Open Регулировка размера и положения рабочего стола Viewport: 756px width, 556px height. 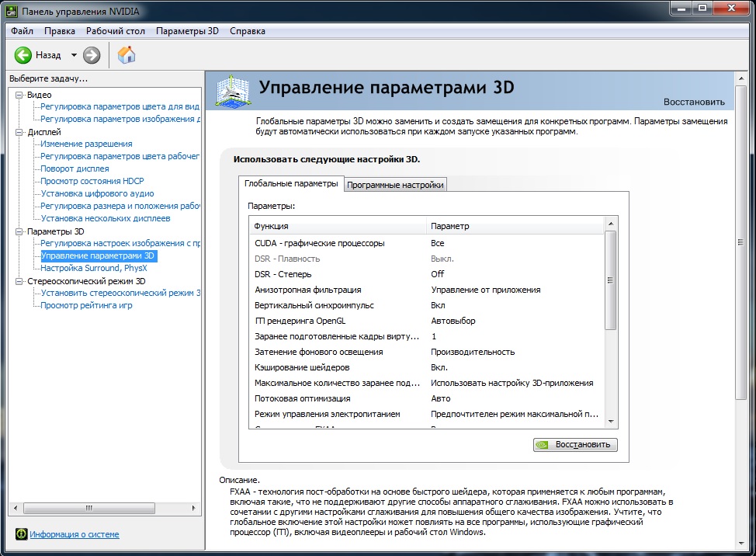(x=120, y=206)
